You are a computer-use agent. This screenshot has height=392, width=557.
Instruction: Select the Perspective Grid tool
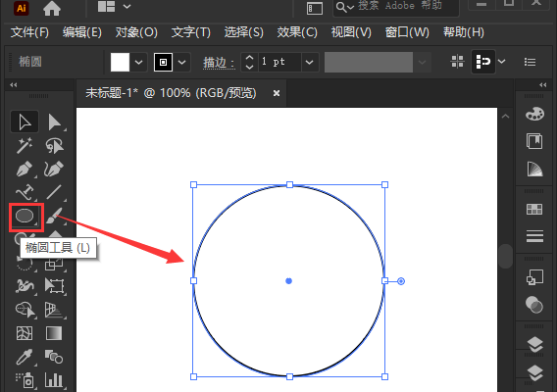(54, 310)
